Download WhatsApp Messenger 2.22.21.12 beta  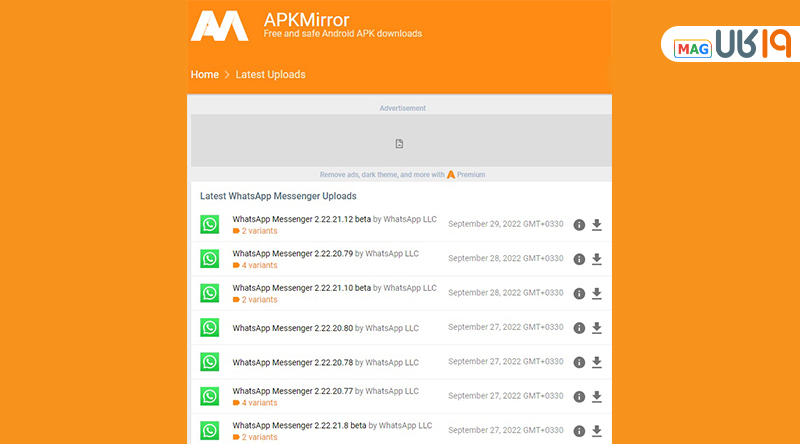click(x=597, y=225)
